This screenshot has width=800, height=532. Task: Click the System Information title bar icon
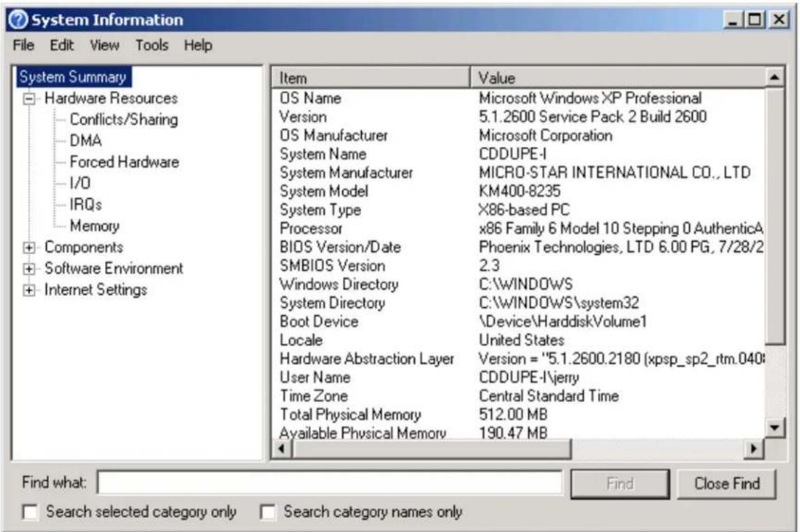coord(18,20)
